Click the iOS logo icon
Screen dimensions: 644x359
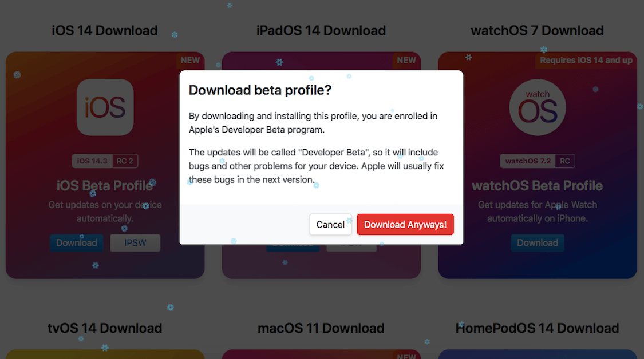point(105,107)
